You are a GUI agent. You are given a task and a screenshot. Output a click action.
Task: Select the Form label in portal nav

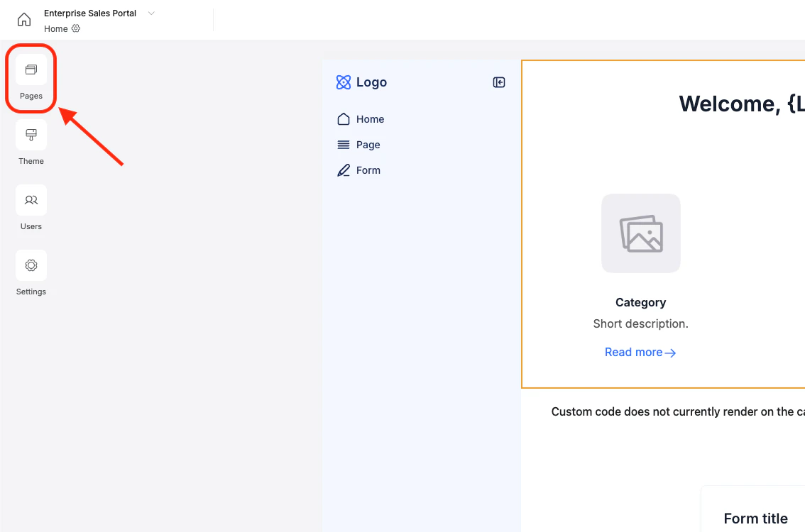368,170
